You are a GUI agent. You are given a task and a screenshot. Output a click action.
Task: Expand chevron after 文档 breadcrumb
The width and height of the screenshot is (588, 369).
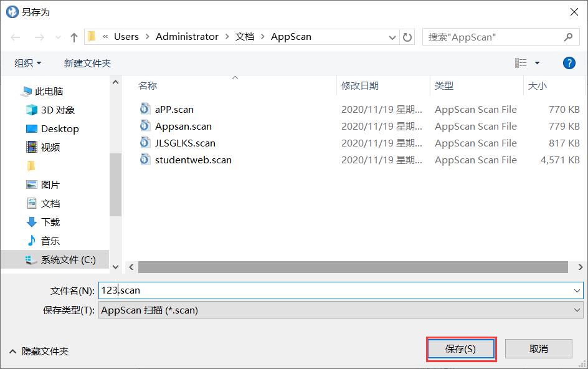pyautogui.click(x=262, y=37)
